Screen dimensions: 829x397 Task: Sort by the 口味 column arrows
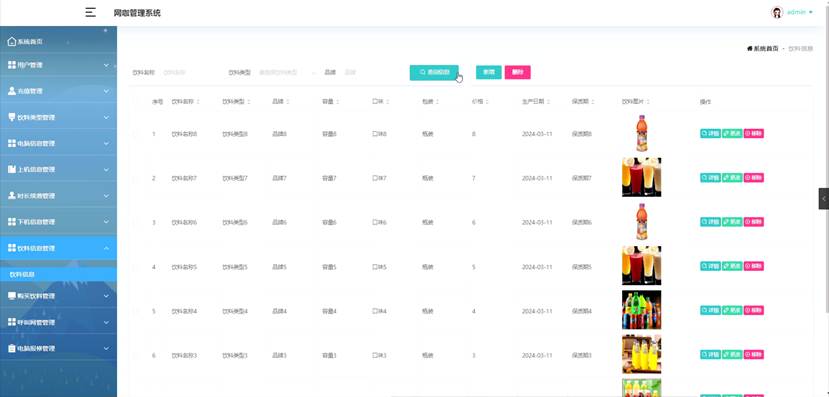pos(388,101)
